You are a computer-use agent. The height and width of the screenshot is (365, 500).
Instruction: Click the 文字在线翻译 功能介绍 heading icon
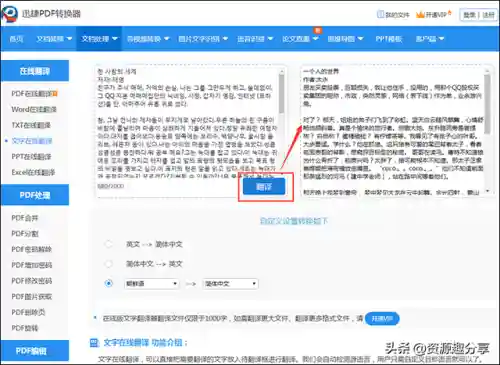(95, 343)
